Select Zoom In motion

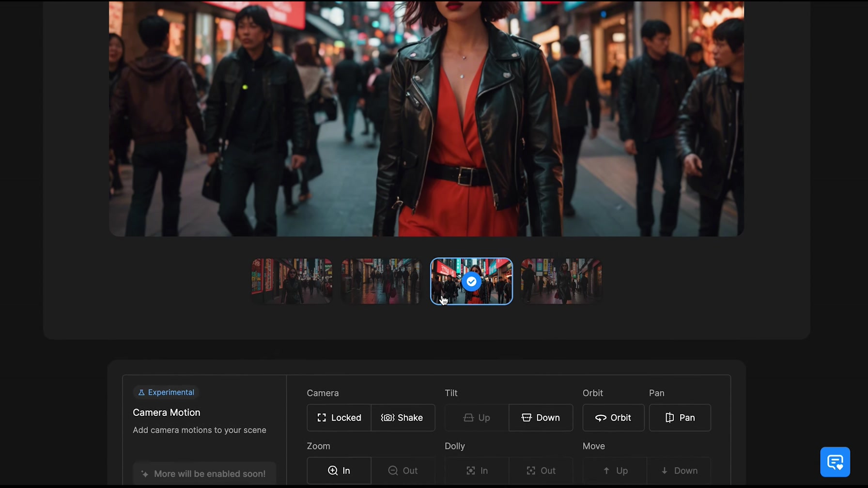pyautogui.click(x=339, y=471)
